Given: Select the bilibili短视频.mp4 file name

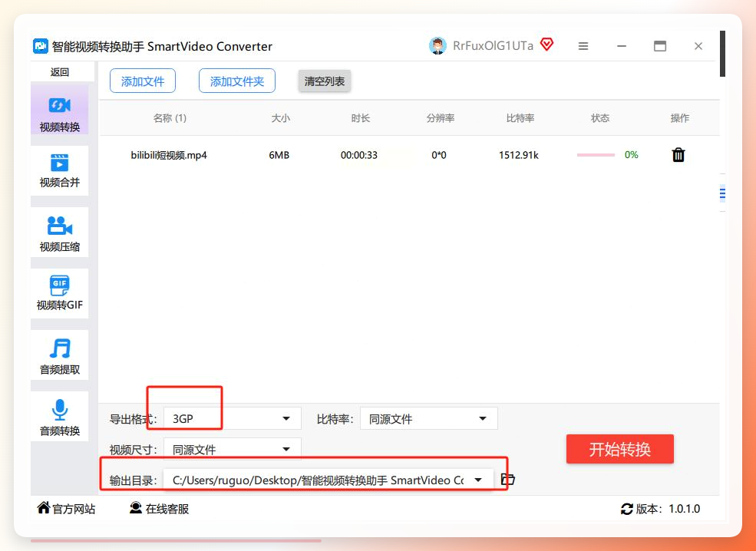Looking at the screenshot, I should click(169, 155).
